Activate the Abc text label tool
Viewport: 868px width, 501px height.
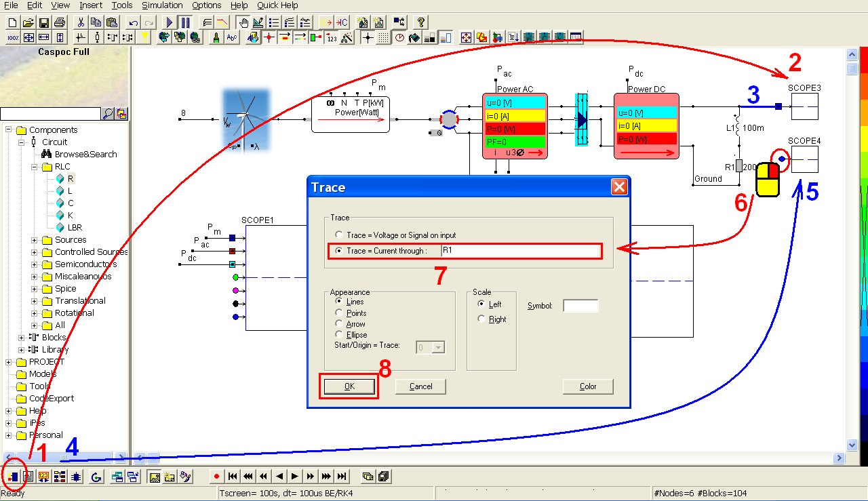click(231, 37)
